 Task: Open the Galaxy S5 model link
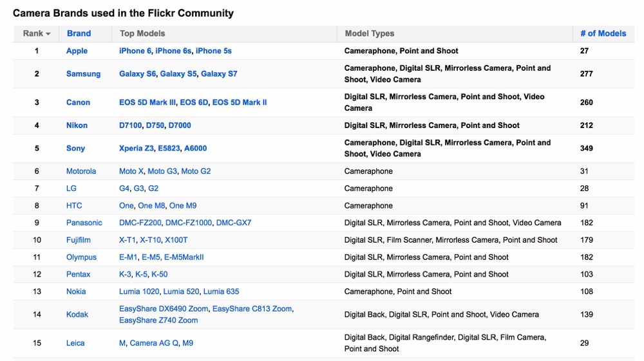[178, 74]
